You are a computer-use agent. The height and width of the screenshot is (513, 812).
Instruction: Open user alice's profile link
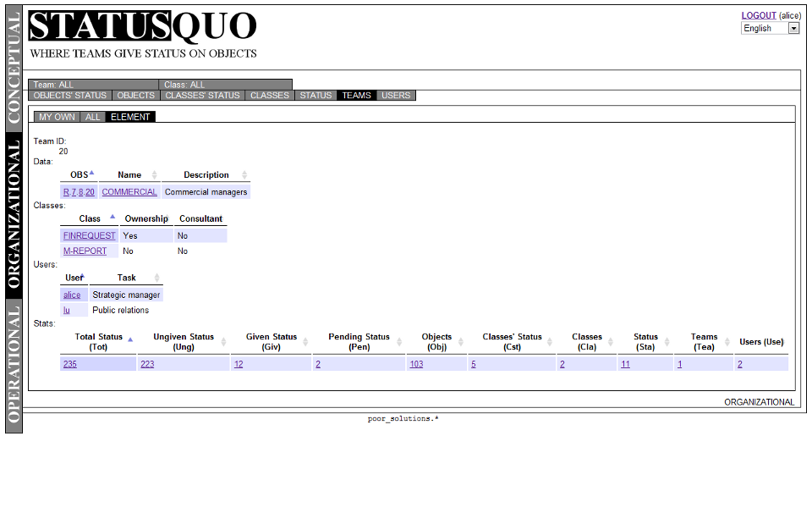point(73,294)
